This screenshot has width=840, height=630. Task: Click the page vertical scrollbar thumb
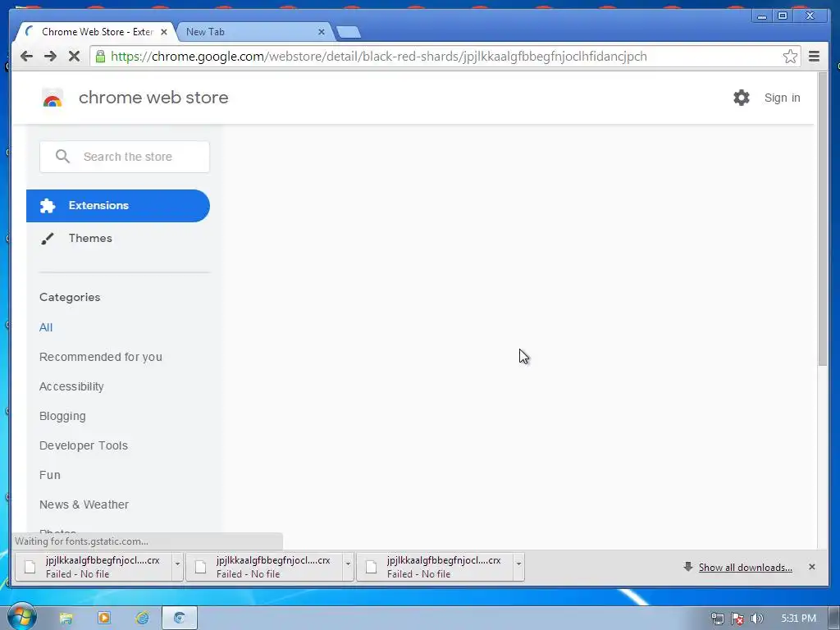[822, 220]
